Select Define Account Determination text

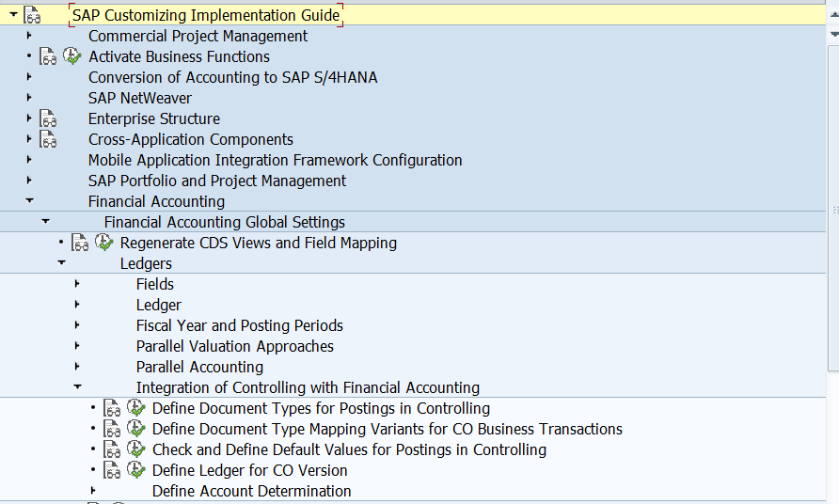[x=251, y=491]
